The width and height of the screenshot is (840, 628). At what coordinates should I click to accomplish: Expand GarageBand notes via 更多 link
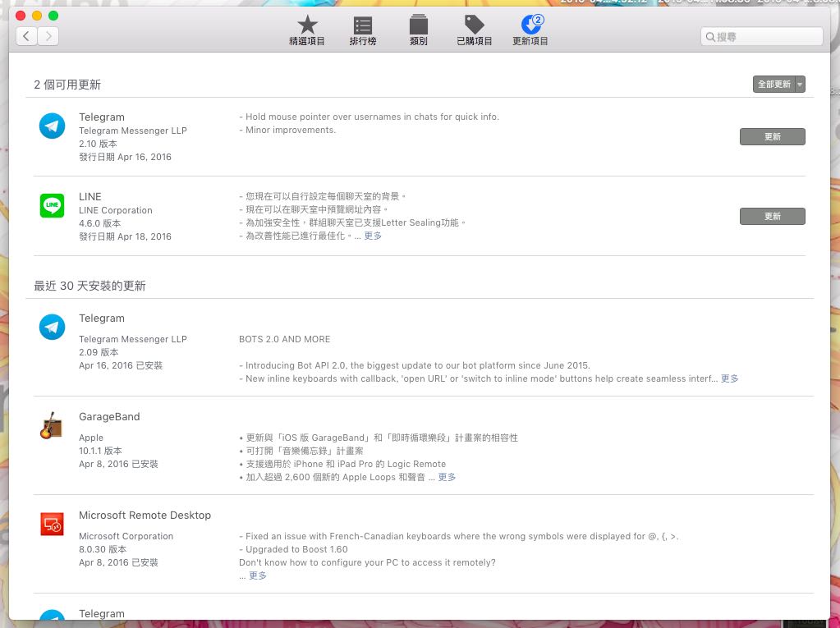(x=447, y=477)
